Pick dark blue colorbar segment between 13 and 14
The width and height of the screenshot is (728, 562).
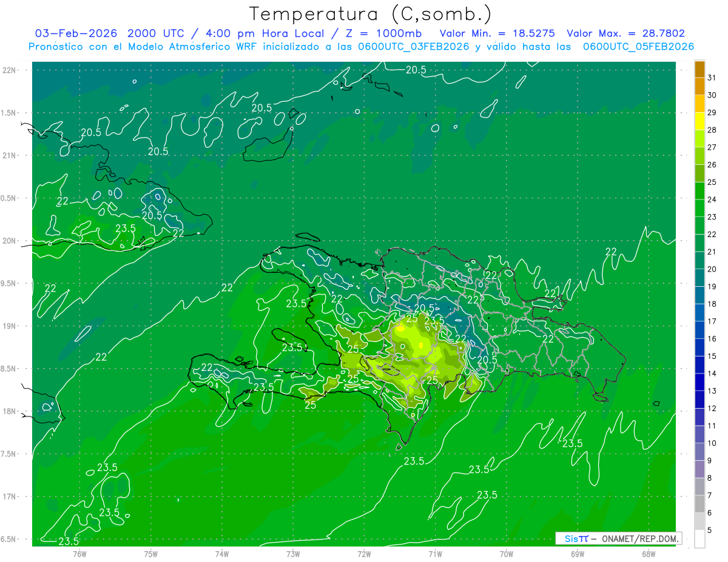click(699, 382)
